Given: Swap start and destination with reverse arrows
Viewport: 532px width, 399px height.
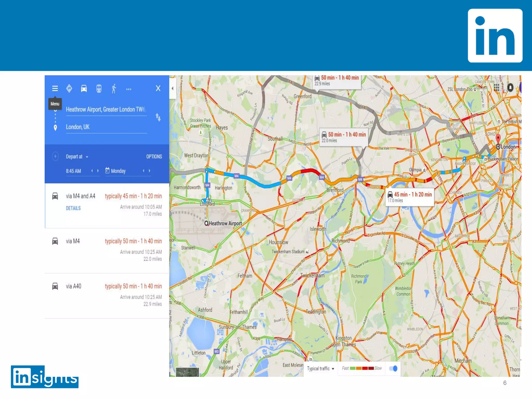Looking at the screenshot, I should [158, 117].
